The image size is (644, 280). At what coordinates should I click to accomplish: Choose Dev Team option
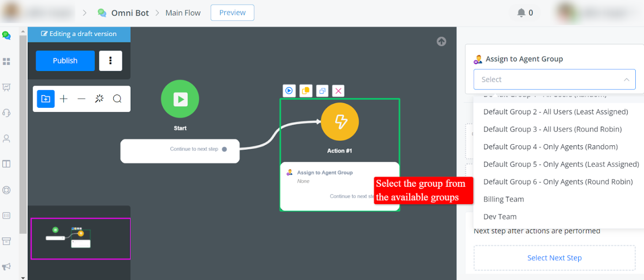coord(500,217)
